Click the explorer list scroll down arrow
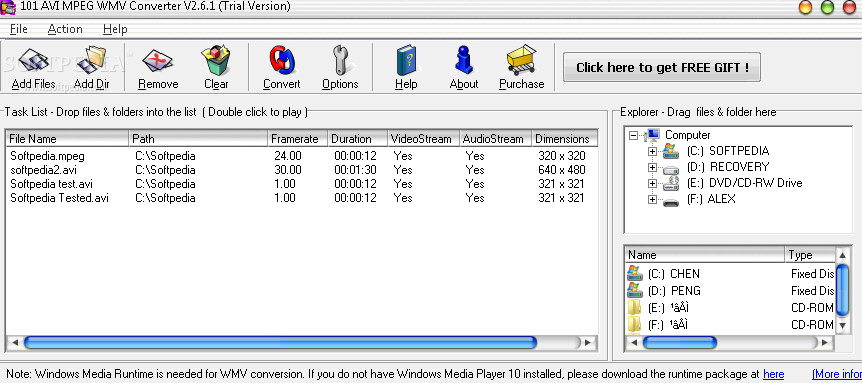 coord(842,326)
